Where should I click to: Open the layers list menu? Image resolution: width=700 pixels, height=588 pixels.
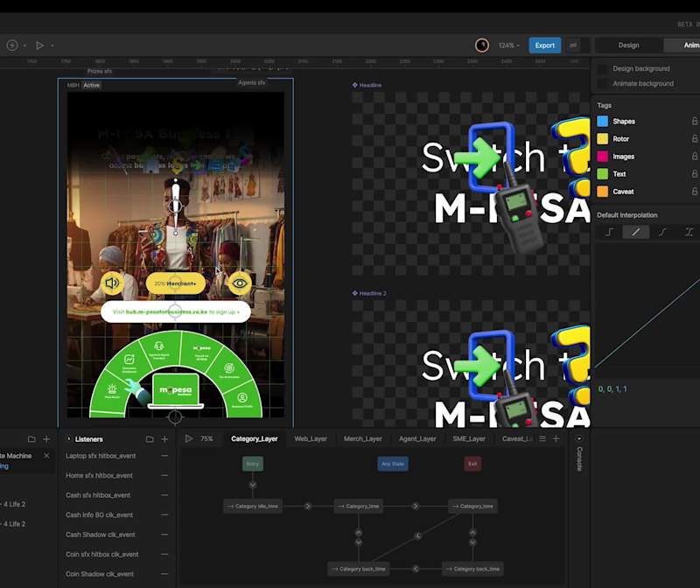coord(542,439)
